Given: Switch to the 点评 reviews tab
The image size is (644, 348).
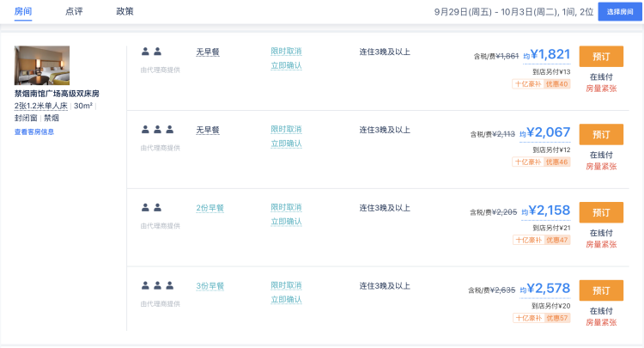Looking at the screenshot, I should point(74,11).
